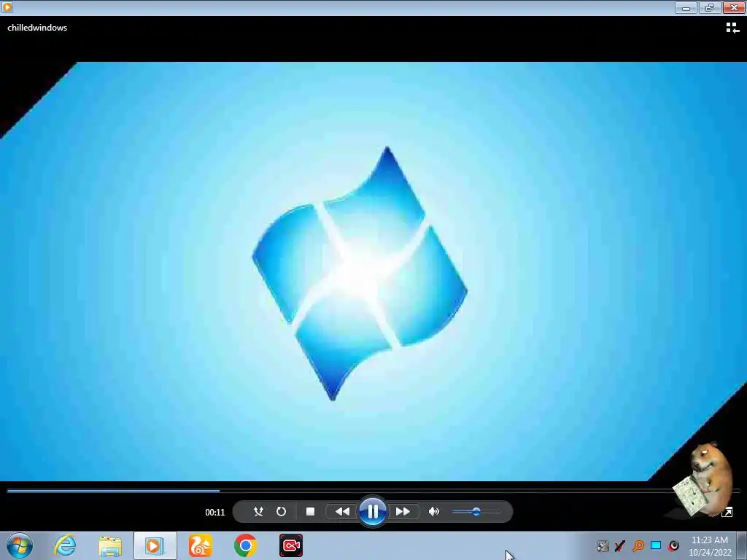This screenshot has width=747, height=560.
Task: Launch Internet Explorer from the taskbar
Action: click(x=65, y=545)
